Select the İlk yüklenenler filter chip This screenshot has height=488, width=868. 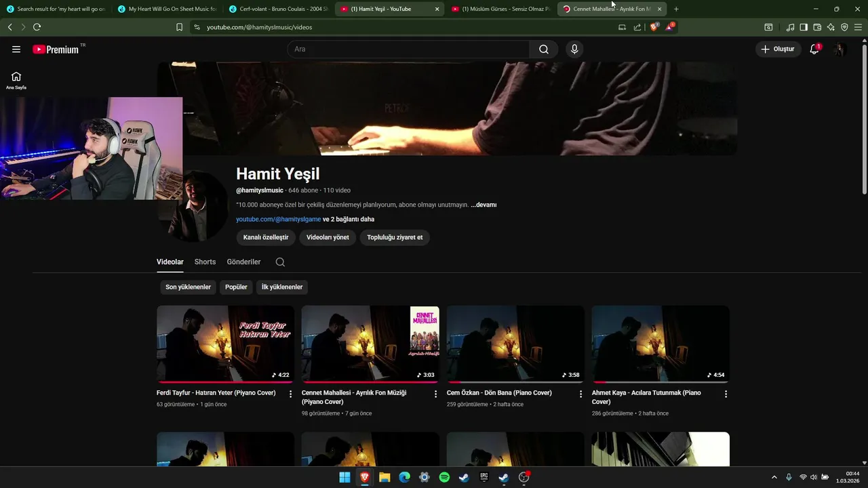click(x=282, y=287)
